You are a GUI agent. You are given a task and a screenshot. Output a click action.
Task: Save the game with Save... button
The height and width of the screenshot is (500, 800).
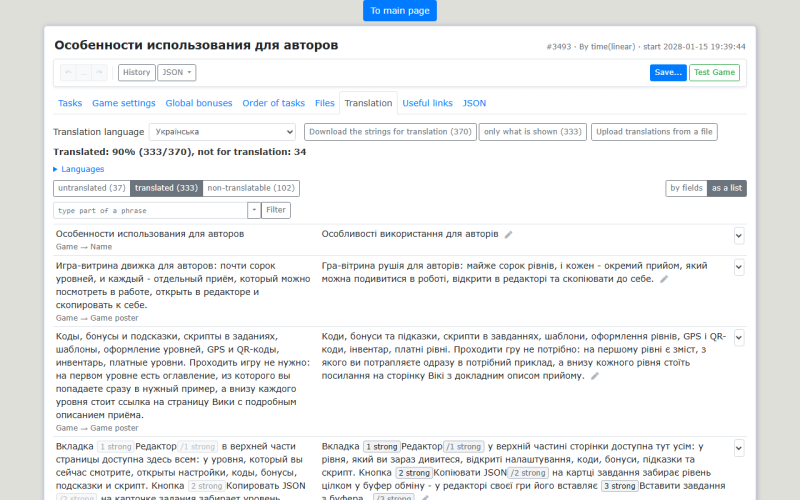668,72
